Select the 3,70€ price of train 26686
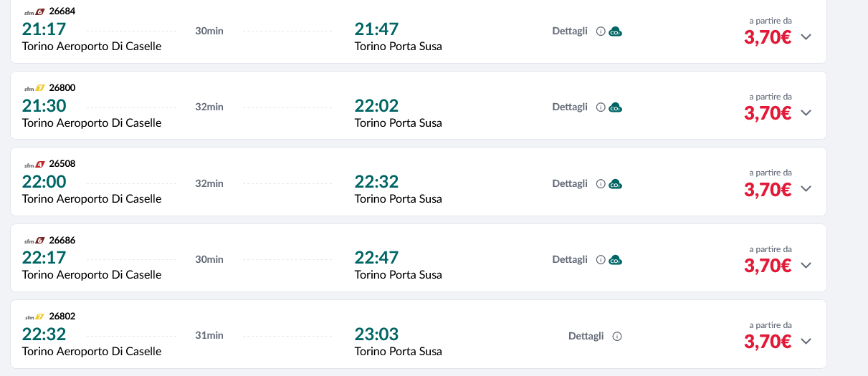The width and height of the screenshot is (868, 376). tap(767, 266)
